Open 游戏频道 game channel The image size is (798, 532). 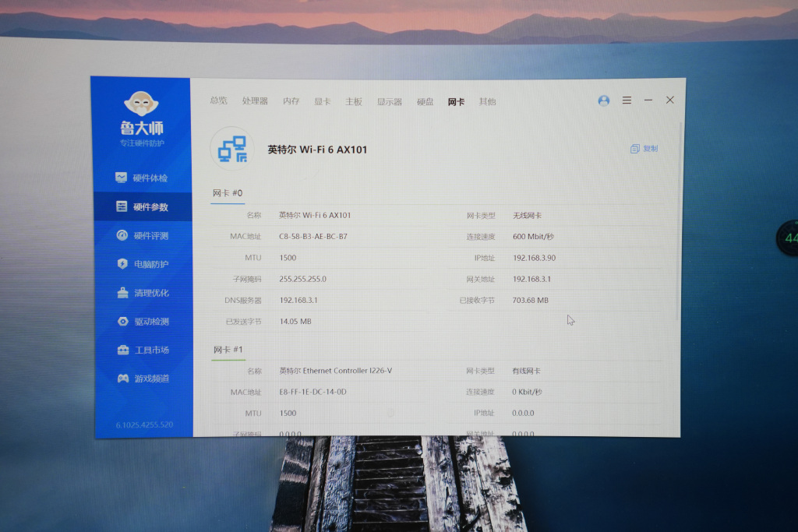pos(144,379)
